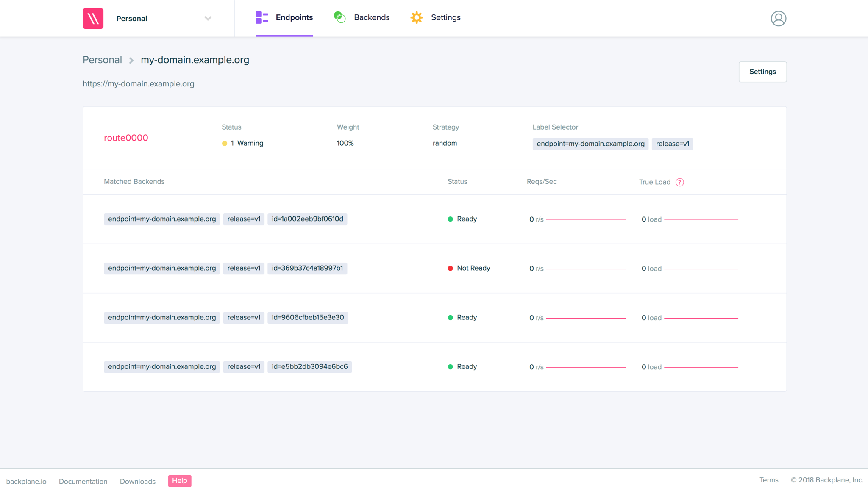
Task: Open the route0000 link
Action: pyautogui.click(x=126, y=138)
